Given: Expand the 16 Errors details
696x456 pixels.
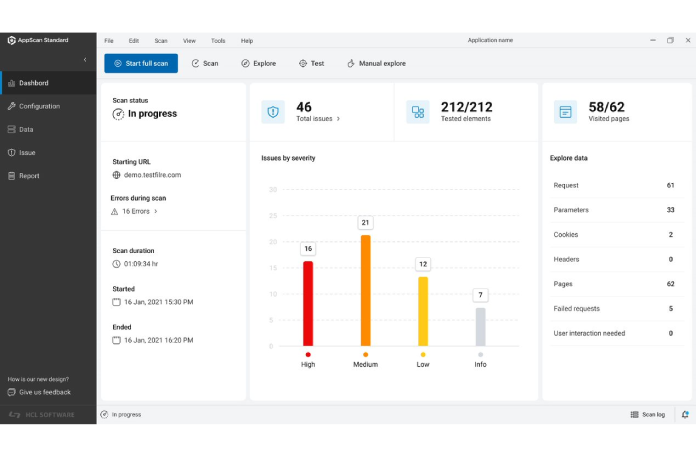Looking at the screenshot, I should tap(155, 212).
